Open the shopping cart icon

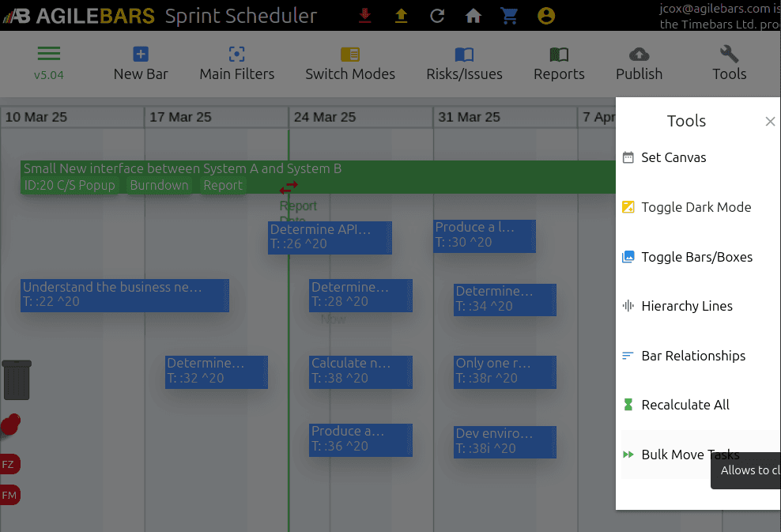coord(509,16)
